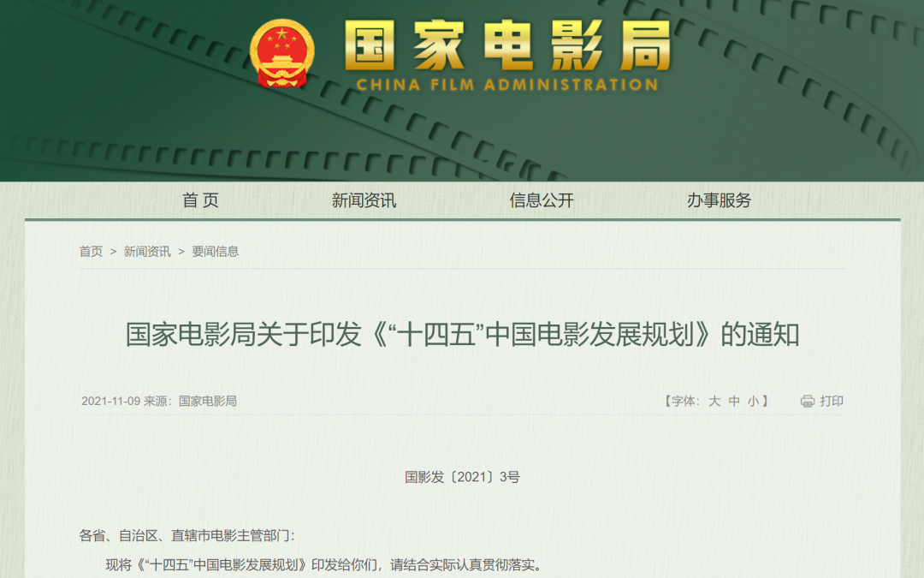The height and width of the screenshot is (578, 924).
Task: Set font size to 大
Action: [714, 402]
